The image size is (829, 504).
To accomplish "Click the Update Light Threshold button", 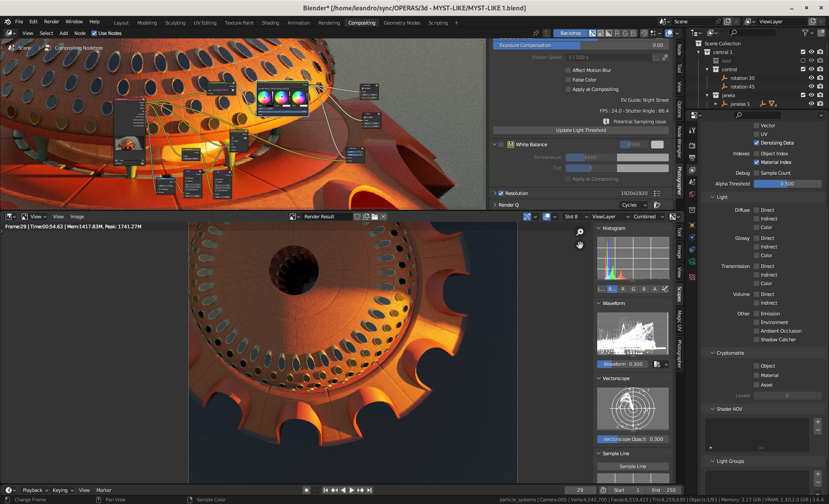I will click(581, 130).
